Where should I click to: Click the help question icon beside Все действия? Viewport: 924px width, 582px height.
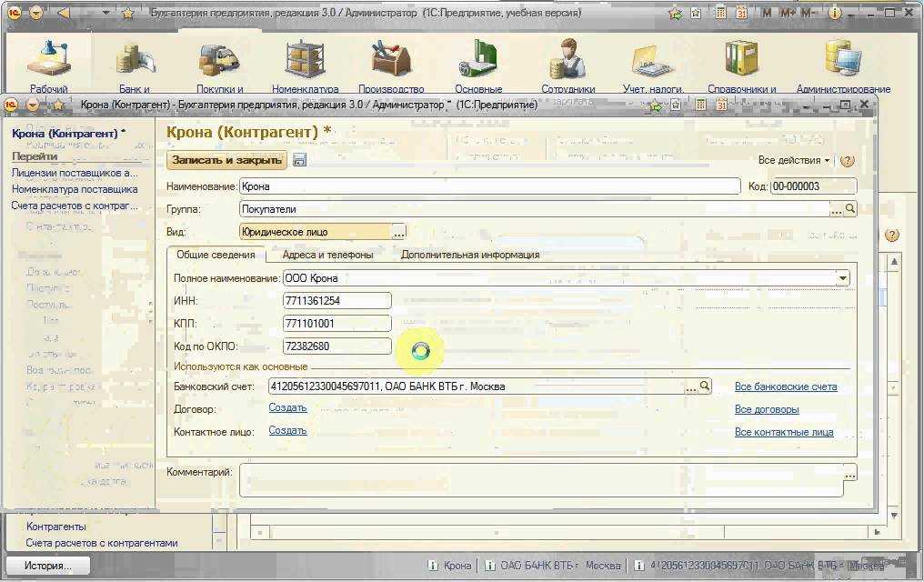coord(847,160)
